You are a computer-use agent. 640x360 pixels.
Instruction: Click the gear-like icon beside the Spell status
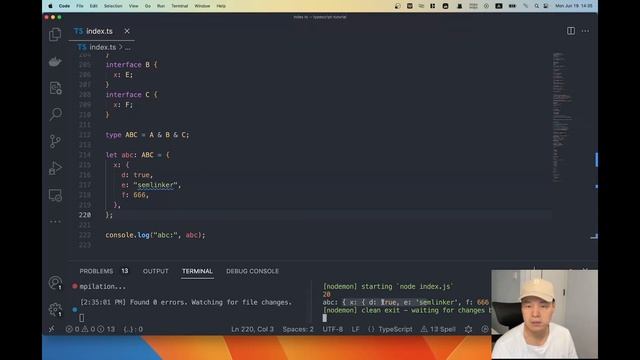469,329
